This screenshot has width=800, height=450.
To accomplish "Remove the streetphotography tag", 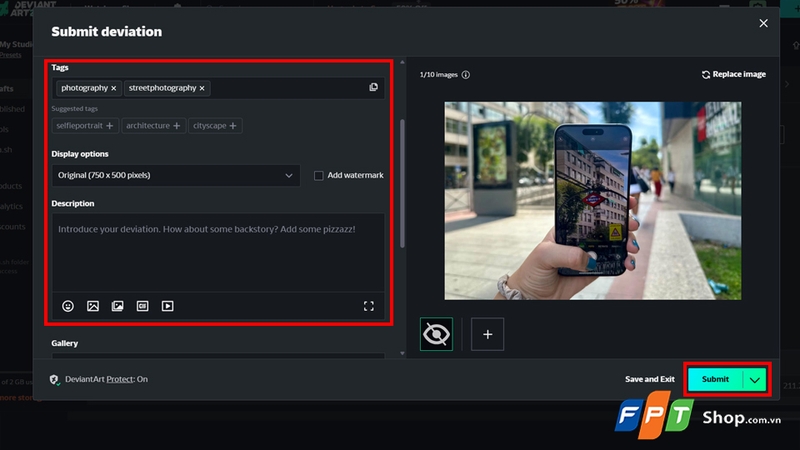I will pyautogui.click(x=202, y=88).
